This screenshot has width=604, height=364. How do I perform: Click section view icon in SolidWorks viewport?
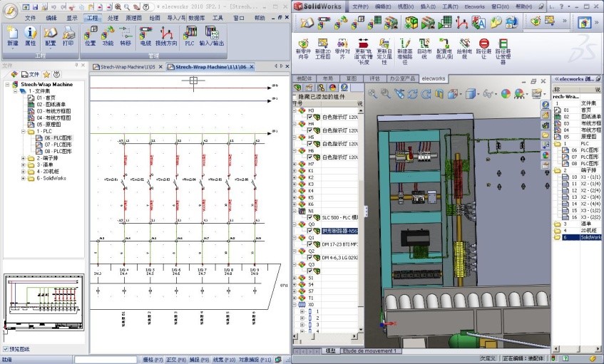pos(439,93)
